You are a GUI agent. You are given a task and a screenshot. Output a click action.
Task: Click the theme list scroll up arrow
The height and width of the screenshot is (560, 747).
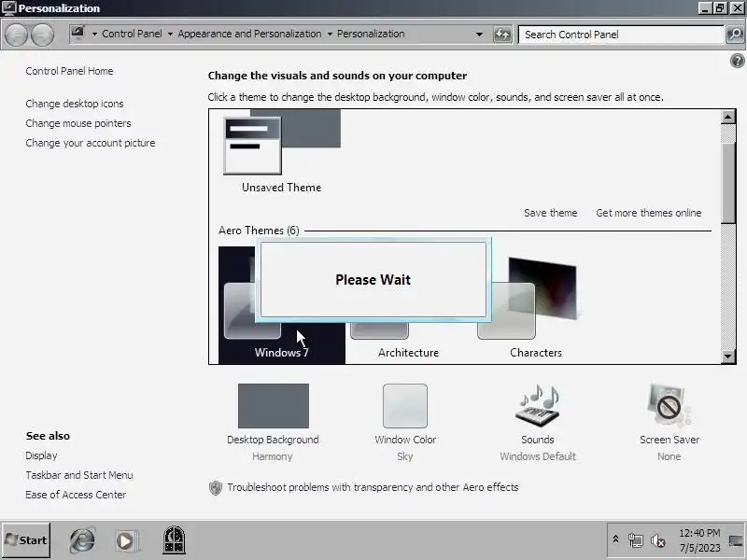click(728, 117)
